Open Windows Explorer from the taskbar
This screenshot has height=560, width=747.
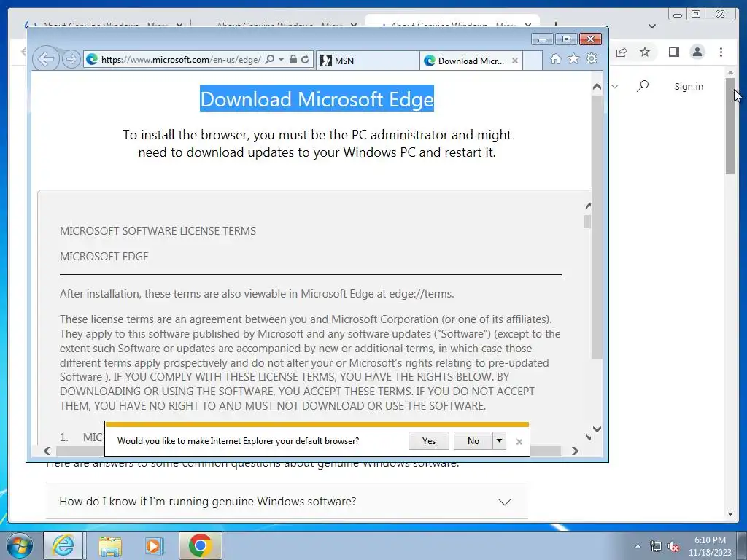[x=110, y=546]
